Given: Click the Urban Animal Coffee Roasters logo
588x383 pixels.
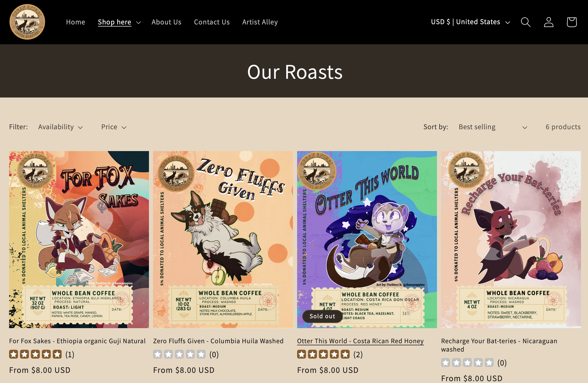Looking at the screenshot, I should coord(27,22).
